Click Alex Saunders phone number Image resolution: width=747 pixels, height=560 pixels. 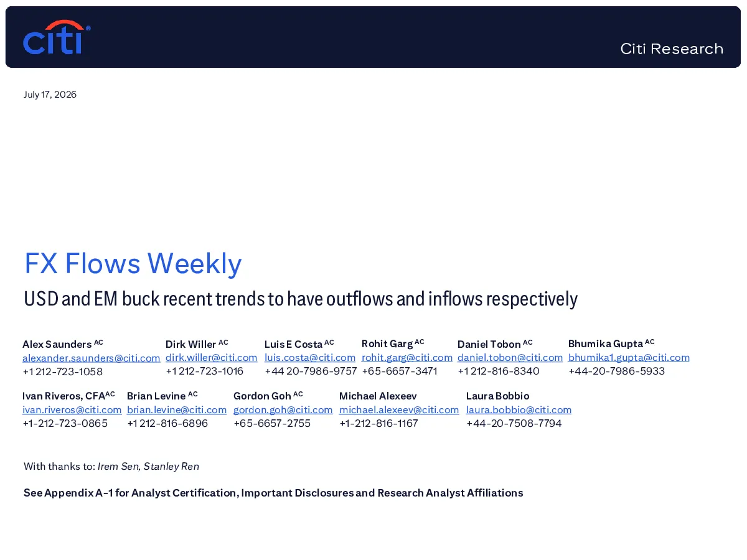point(62,371)
